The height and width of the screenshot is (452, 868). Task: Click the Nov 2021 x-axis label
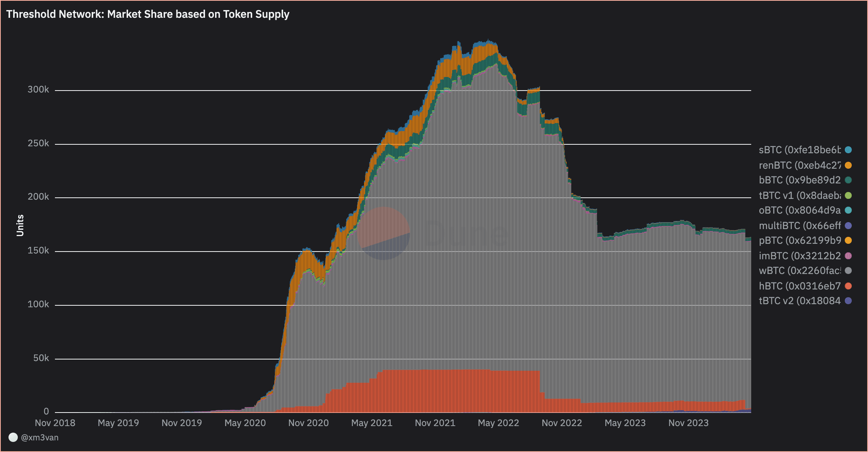[x=435, y=423]
